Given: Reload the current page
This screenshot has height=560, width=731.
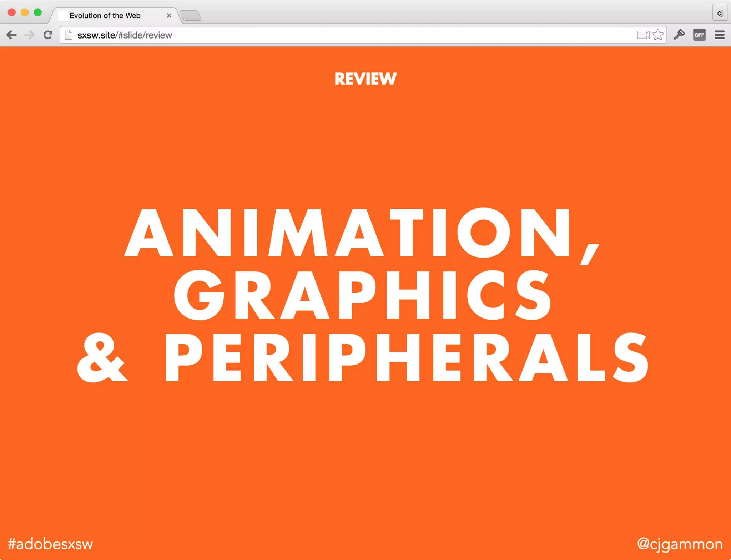Looking at the screenshot, I should (x=48, y=35).
